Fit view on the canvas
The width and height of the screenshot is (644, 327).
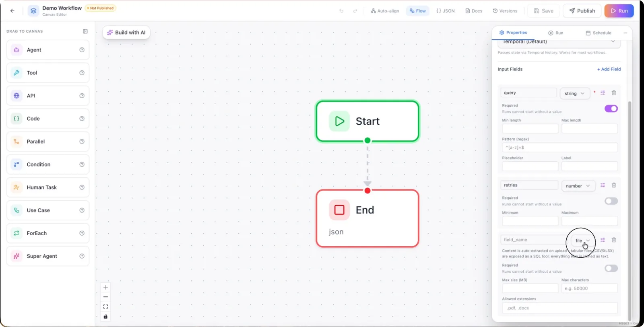[105, 306]
